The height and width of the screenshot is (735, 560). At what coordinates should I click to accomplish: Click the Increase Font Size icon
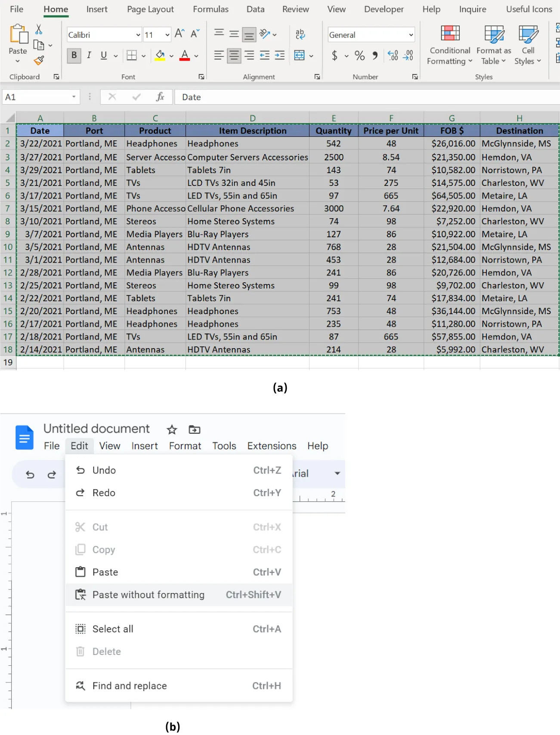[x=180, y=34]
